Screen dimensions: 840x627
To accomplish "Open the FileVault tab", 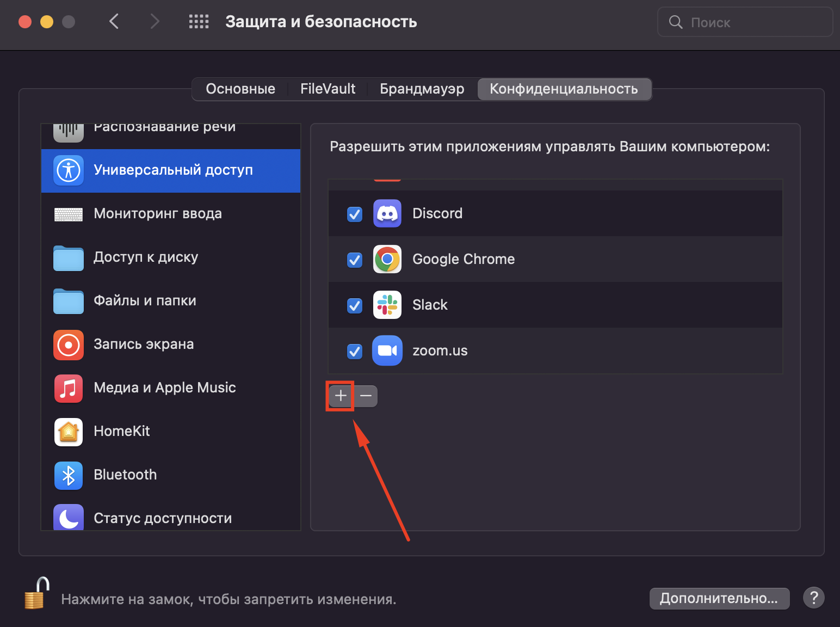I will point(328,89).
